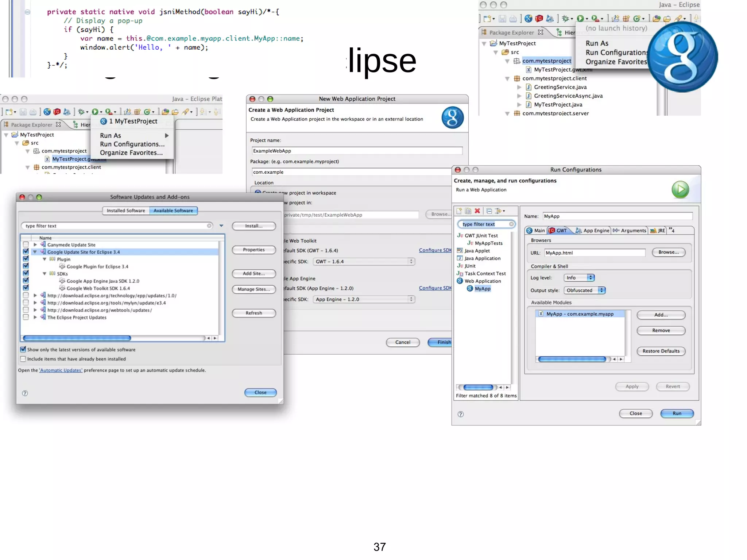
Task: Switch to the Main tab in Run Configurations
Action: click(x=535, y=230)
